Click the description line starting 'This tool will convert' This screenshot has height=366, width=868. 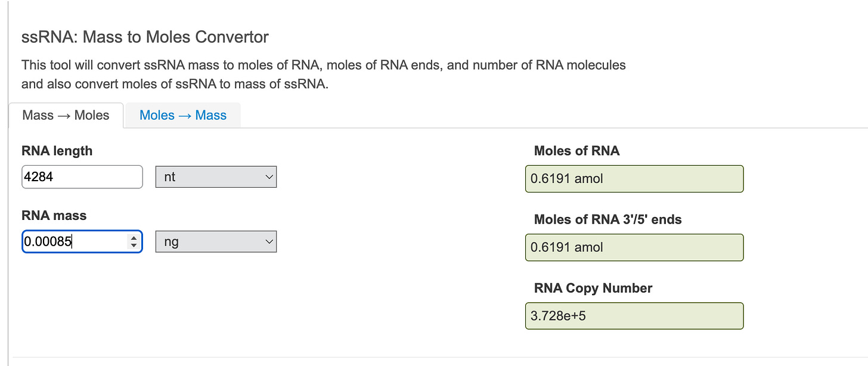coord(323,65)
